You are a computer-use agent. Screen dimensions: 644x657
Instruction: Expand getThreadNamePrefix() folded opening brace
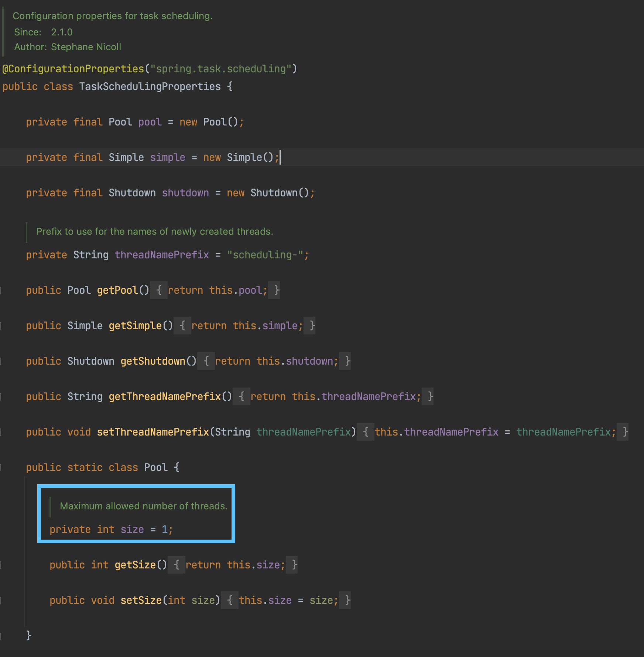click(241, 396)
